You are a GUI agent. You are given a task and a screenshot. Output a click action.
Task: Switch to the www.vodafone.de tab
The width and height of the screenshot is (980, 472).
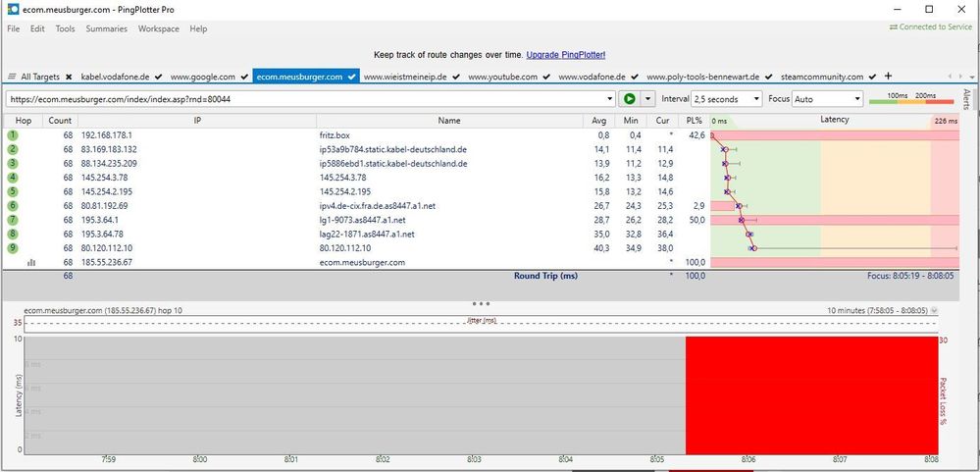[x=592, y=77]
